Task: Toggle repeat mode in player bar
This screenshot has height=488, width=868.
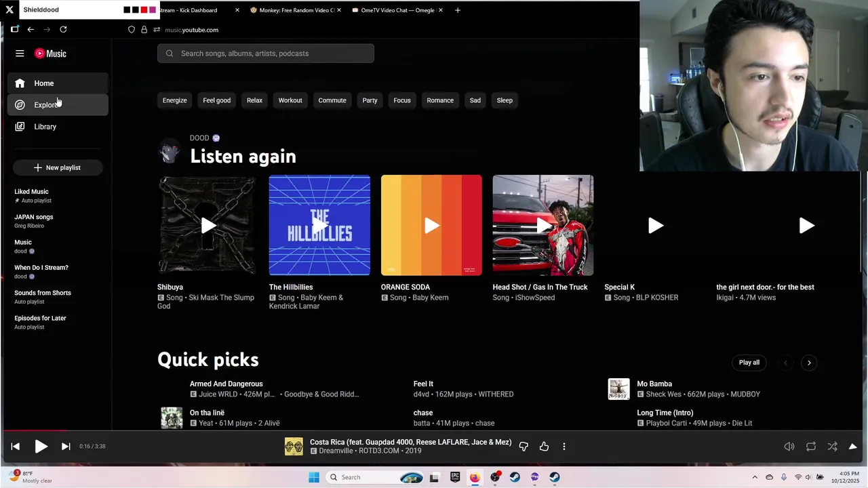Action: click(x=811, y=446)
